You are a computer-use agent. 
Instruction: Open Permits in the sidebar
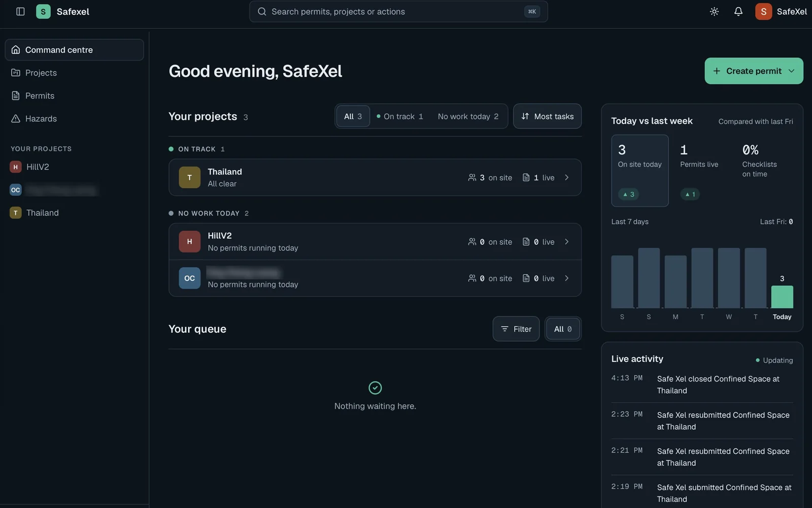[74, 96]
